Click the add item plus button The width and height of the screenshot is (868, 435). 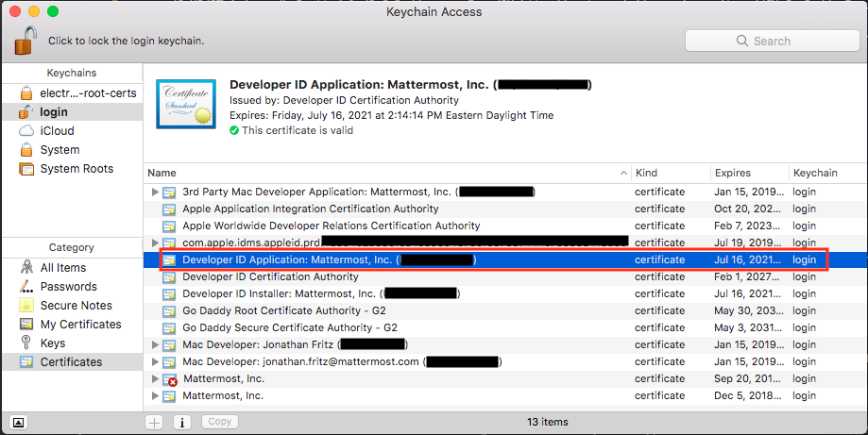(155, 422)
